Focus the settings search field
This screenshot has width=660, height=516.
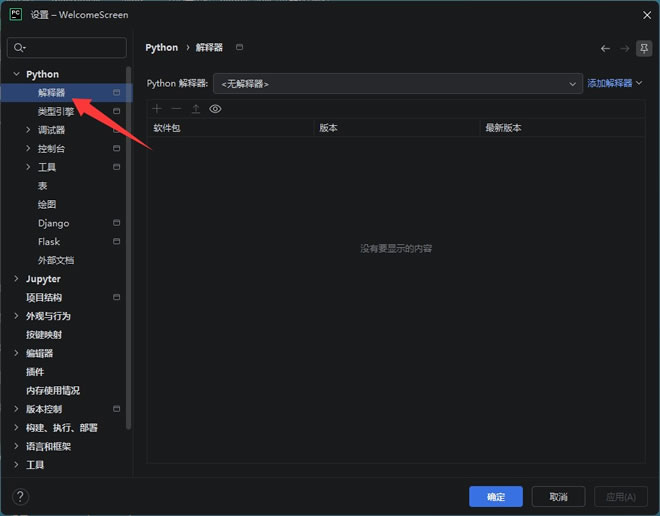click(67, 48)
